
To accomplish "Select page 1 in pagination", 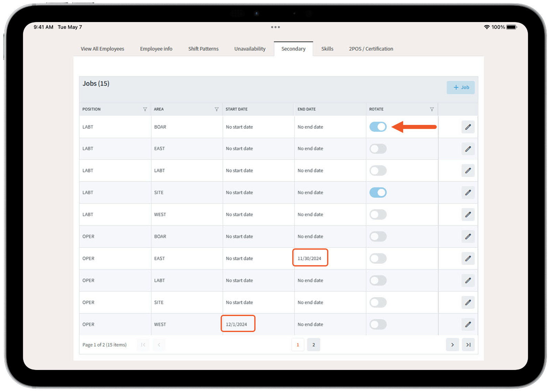I will coord(298,345).
